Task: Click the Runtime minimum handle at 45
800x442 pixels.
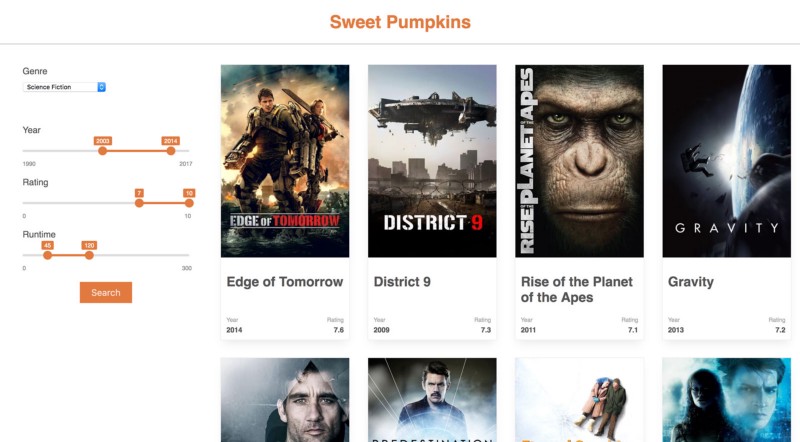Action: [x=47, y=255]
